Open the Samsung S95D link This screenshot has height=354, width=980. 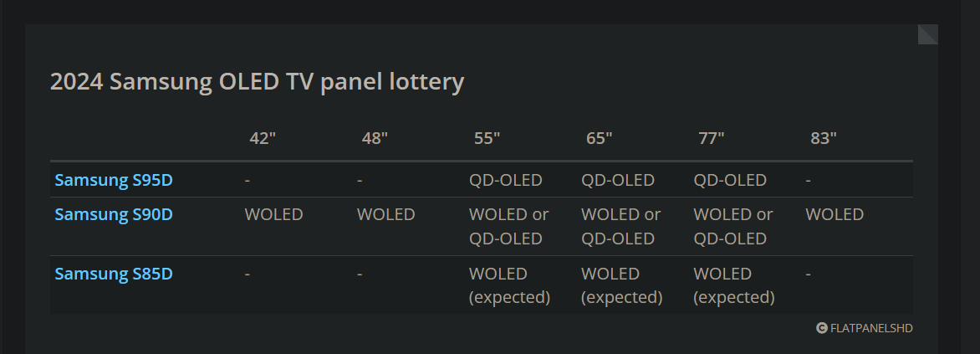(x=114, y=180)
